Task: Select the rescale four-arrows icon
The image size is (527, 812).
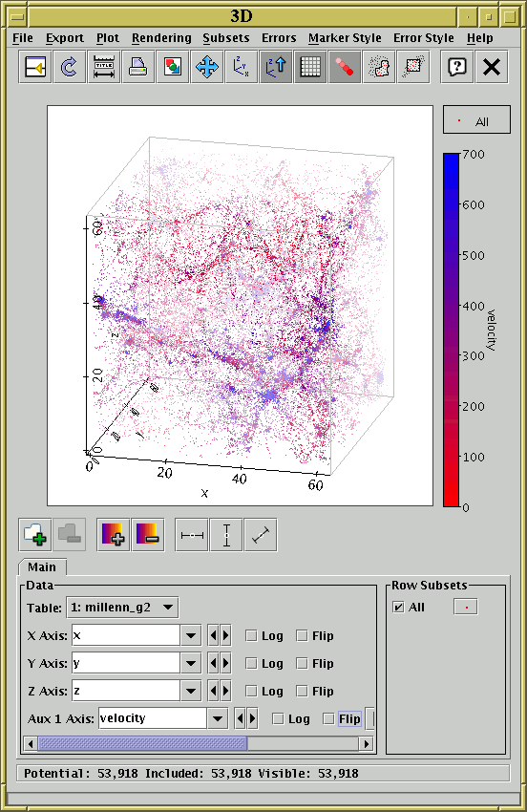Action: click(x=206, y=67)
